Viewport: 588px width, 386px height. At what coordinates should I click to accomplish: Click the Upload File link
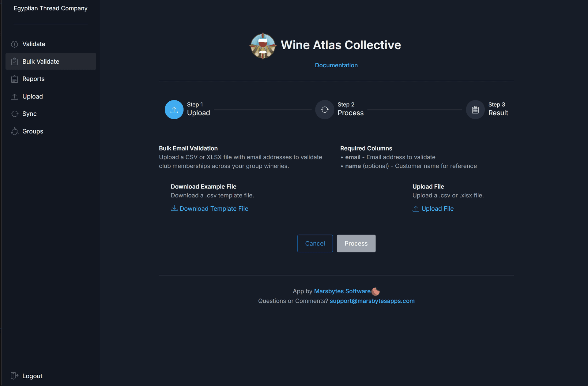pos(437,209)
